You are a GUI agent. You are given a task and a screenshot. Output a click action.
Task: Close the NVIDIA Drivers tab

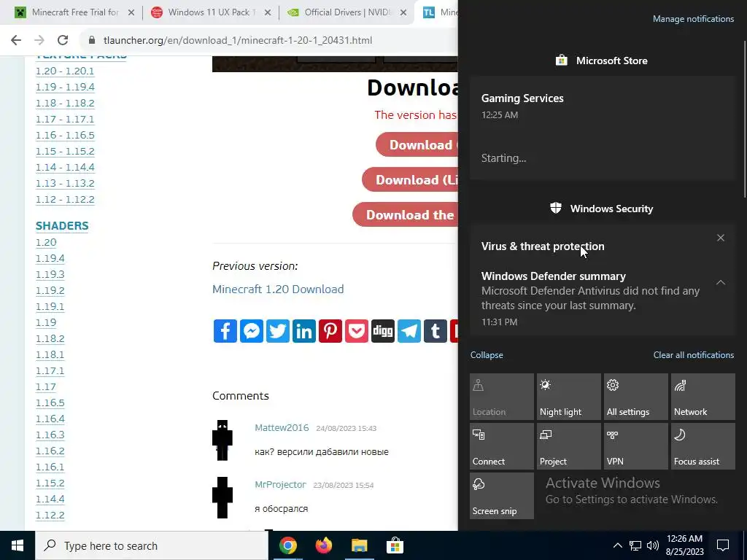point(403,12)
